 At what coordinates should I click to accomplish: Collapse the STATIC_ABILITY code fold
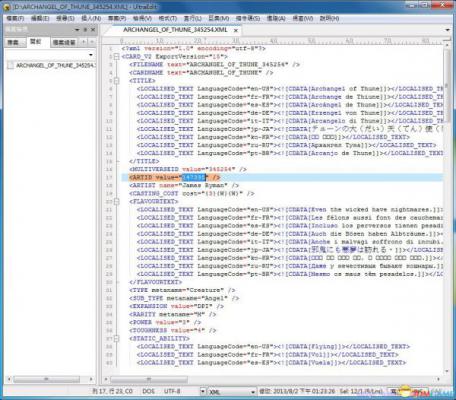coord(116,338)
